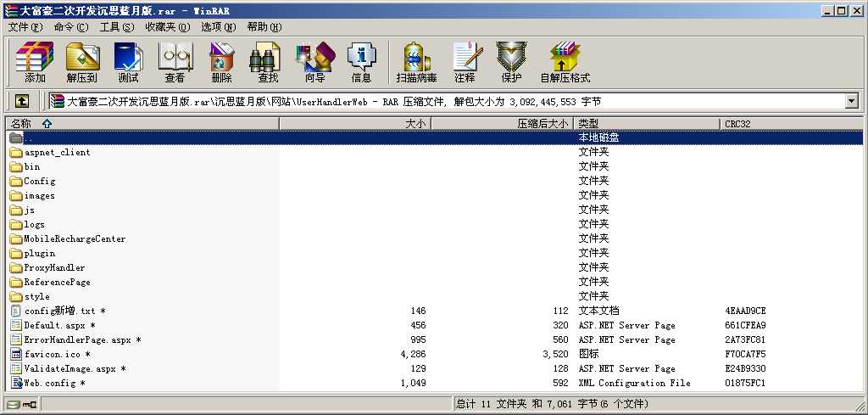Screen dimensions: 868x415
Task: Click the packed size value 3,520
Action: pos(555,354)
